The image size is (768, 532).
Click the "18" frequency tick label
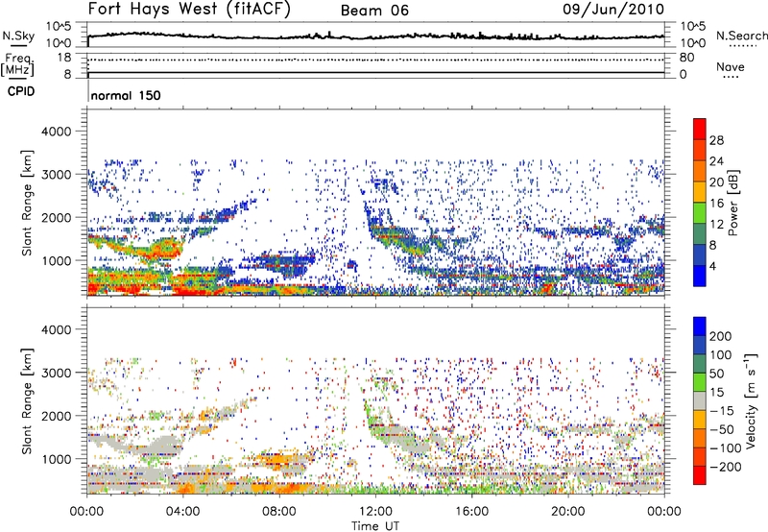coord(63,58)
